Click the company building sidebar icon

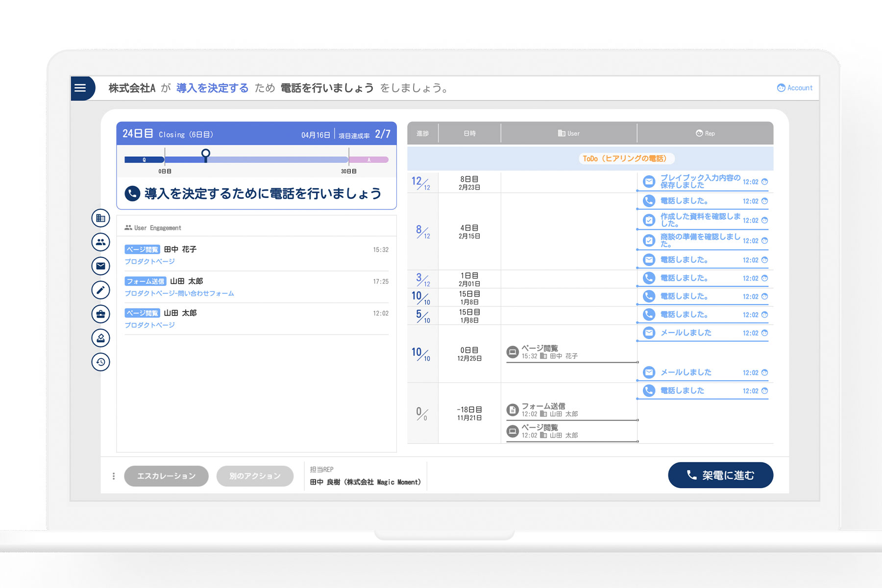pyautogui.click(x=100, y=218)
